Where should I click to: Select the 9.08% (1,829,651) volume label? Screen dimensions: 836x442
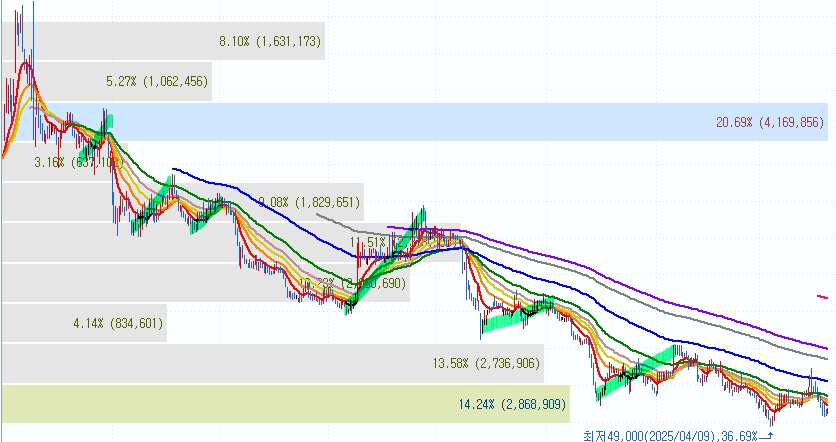[308, 202]
